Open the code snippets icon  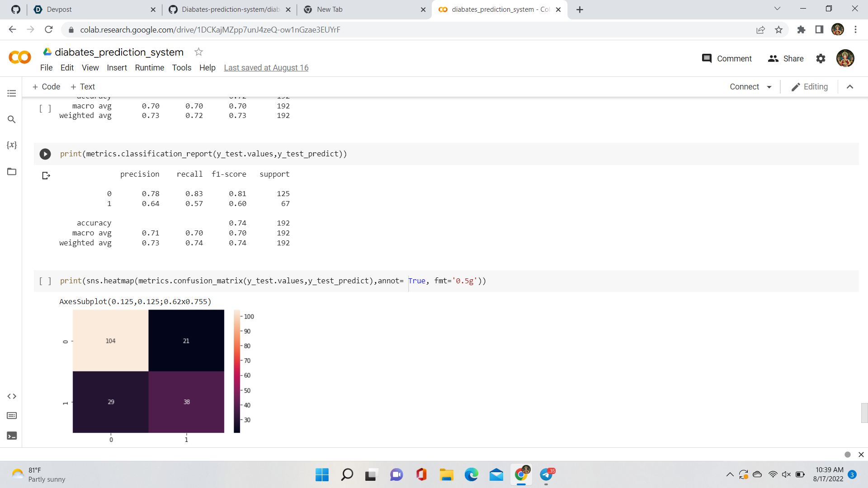coord(12,396)
